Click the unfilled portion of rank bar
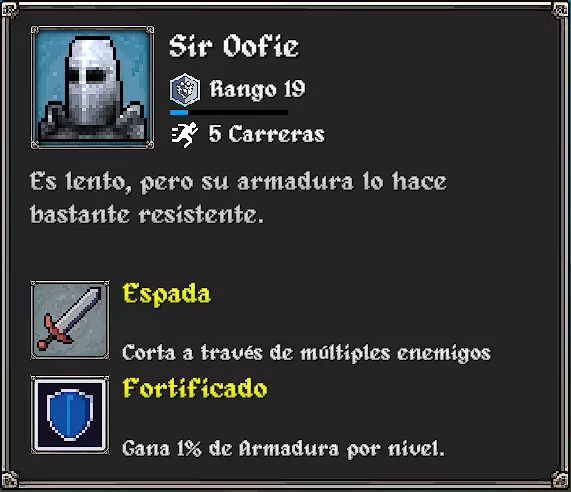Viewport: 571px width, 492px height. (238, 113)
